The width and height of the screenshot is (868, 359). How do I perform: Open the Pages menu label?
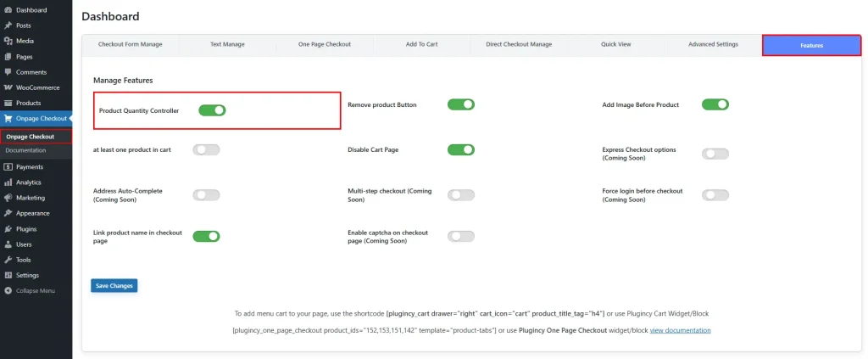[x=25, y=57]
